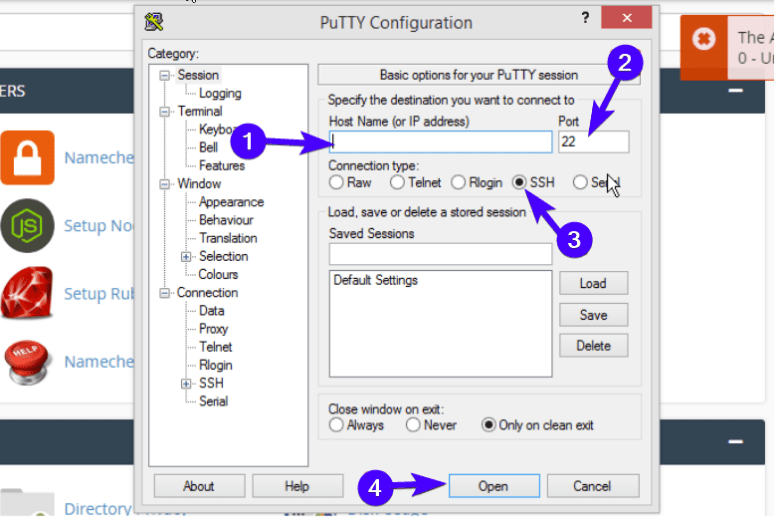
Task: Open the Namecheap link beside the HELP icon
Action: point(99,362)
